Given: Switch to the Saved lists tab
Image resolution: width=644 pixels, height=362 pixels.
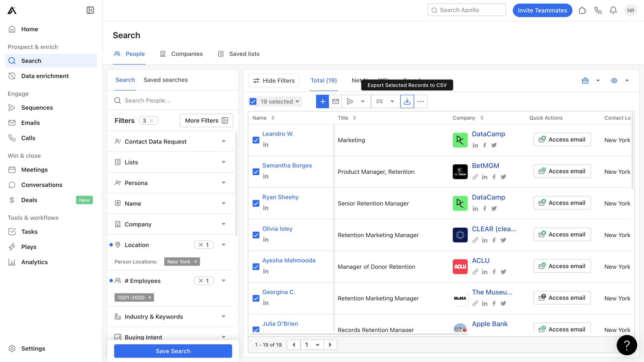Looking at the screenshot, I should click(238, 54).
